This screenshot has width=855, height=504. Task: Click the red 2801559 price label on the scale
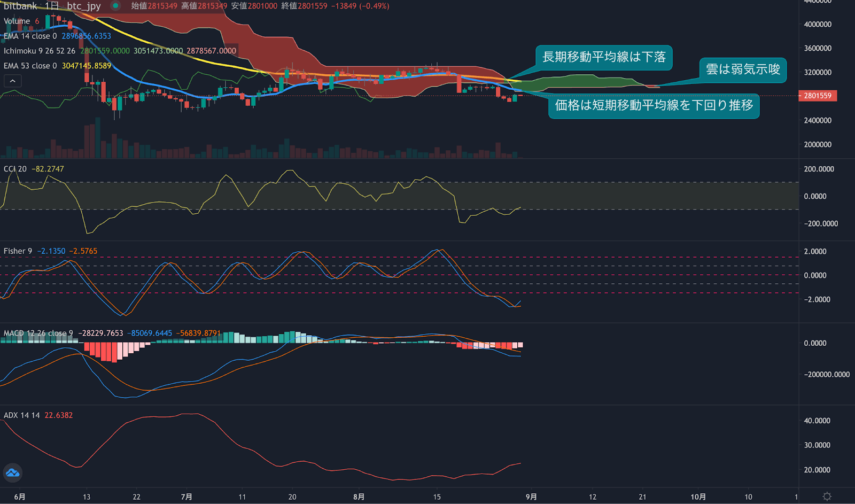tap(817, 96)
